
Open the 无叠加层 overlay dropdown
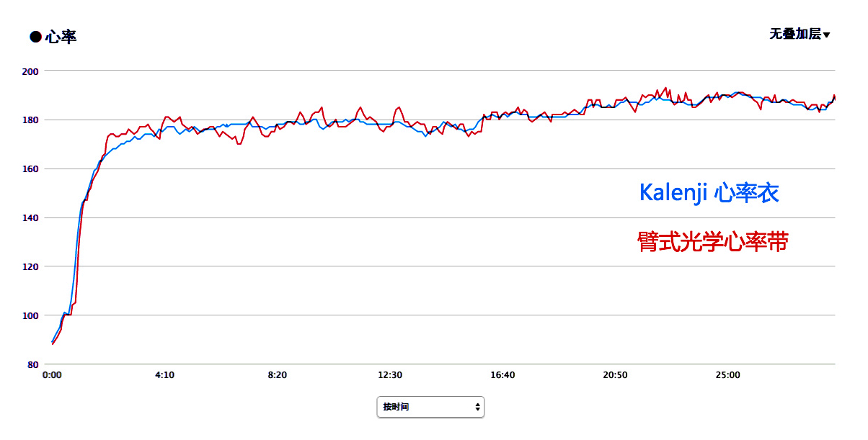point(795,34)
